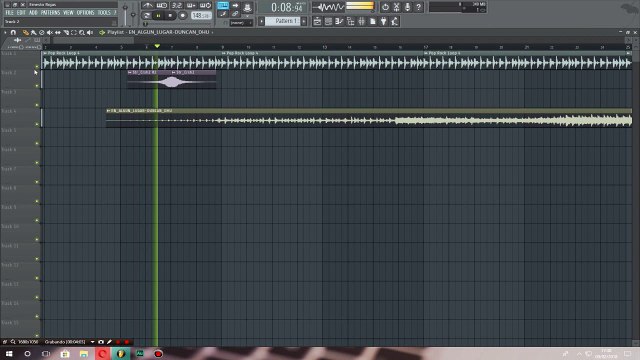Click the multilink controllers icon
This screenshot has width=640, height=360.
(247, 7)
